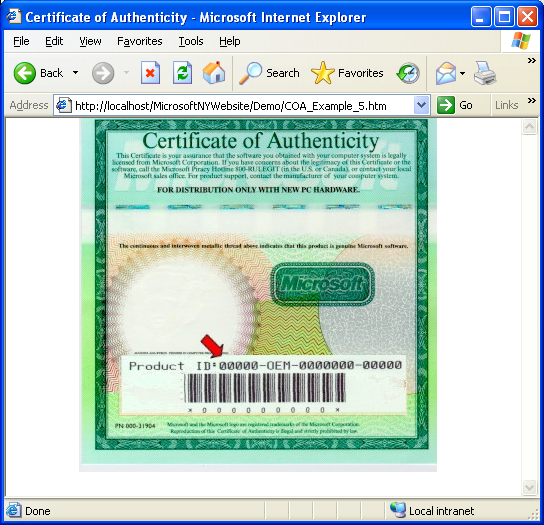Image resolution: width=544 pixels, height=525 pixels.
Task: Click the Done status page icon
Action: [14, 510]
